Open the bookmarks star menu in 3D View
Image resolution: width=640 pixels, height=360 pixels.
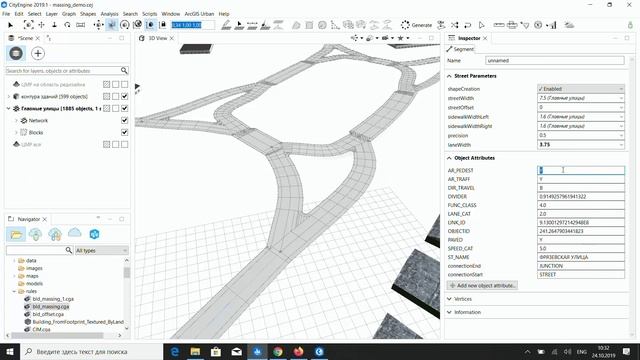(402, 38)
